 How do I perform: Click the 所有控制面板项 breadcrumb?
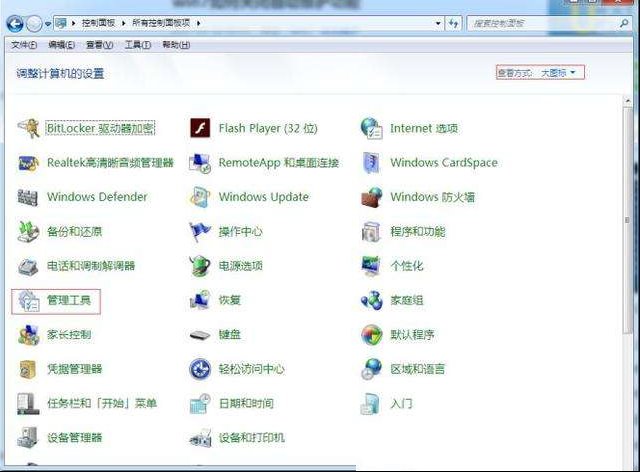click(161, 23)
